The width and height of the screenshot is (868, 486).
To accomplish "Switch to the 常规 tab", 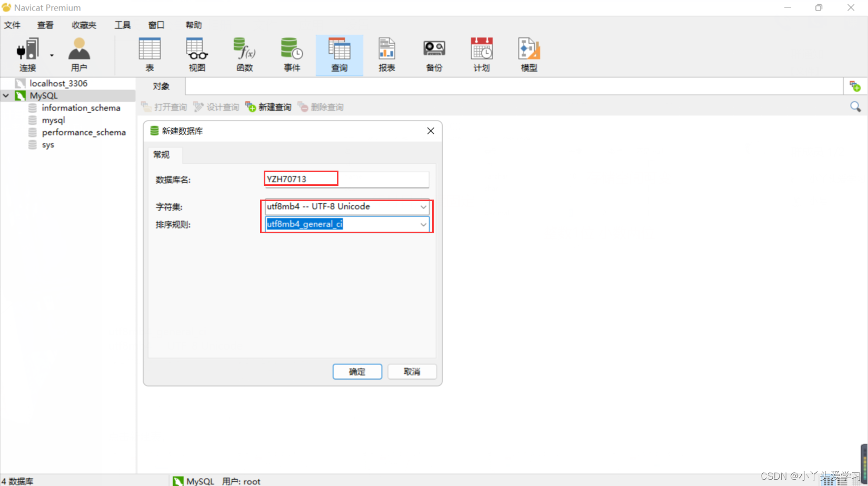I will tap(161, 155).
